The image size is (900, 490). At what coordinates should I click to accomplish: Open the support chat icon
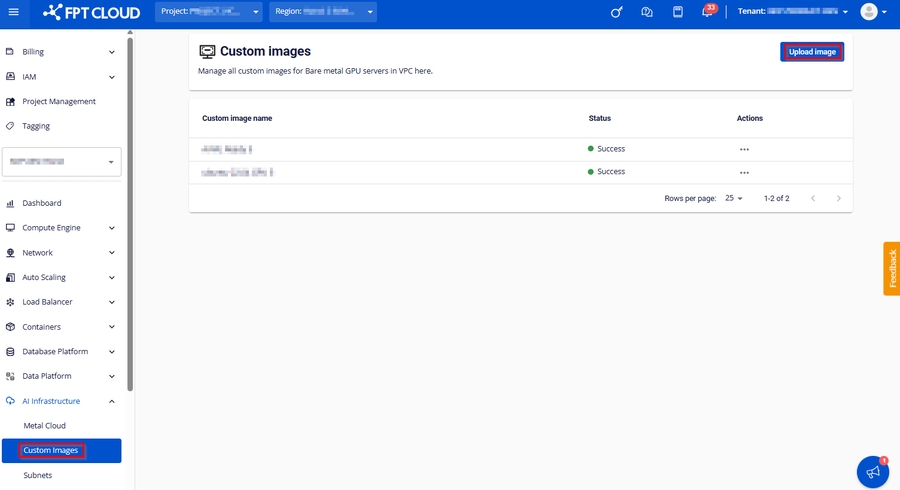pos(647,12)
